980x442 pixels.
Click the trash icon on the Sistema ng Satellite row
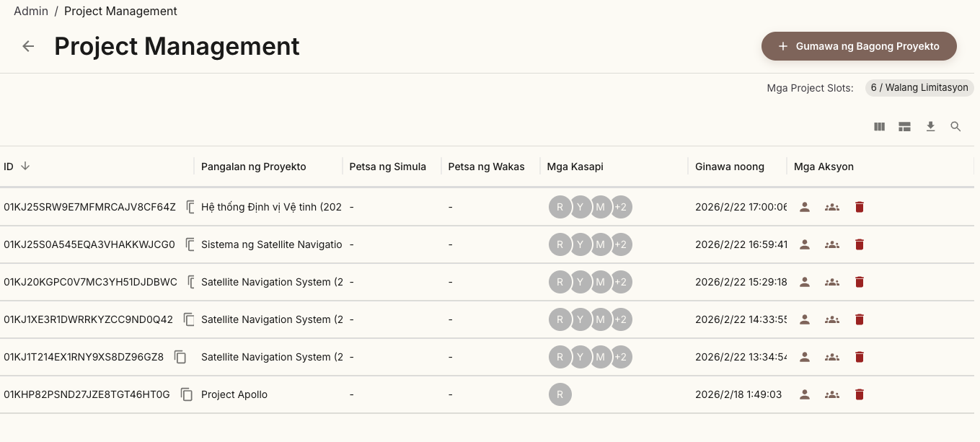(x=859, y=244)
